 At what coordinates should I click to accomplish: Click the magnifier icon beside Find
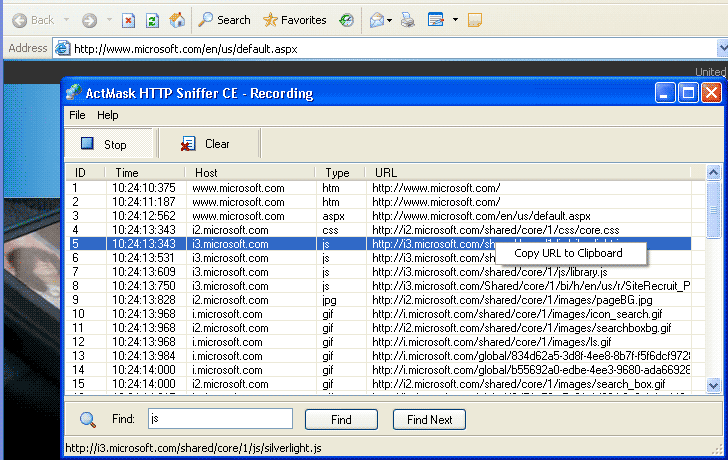87,419
